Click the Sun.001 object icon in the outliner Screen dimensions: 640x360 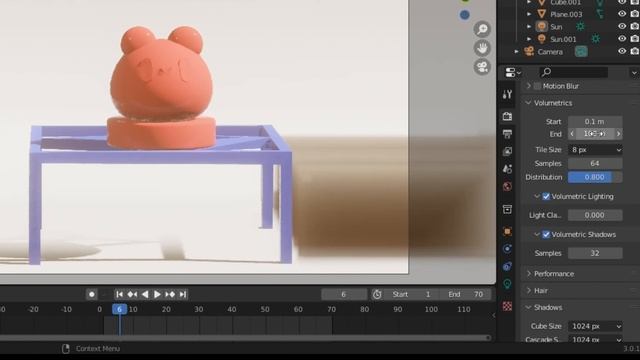tap(542, 39)
